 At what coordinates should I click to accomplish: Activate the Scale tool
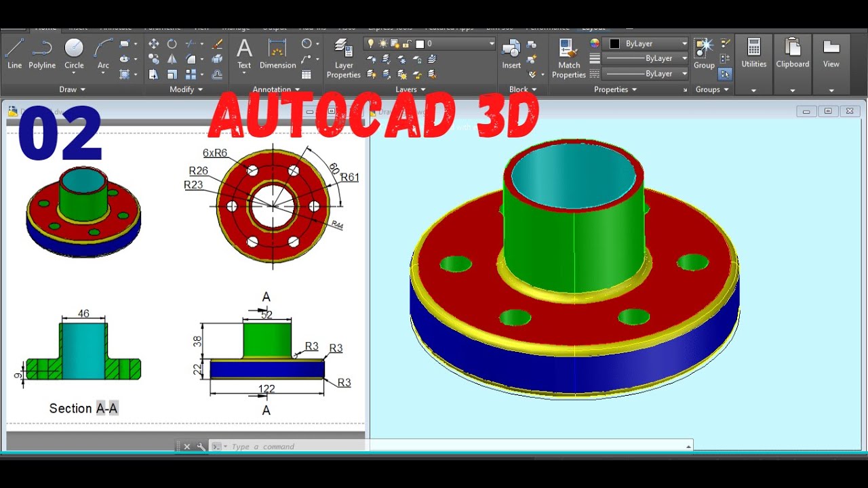tap(172, 75)
